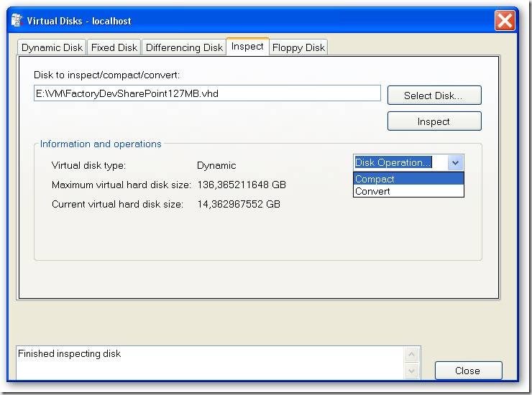Viewport: 532px width, 395px height.
Task: Click the '136,365211648 GB' maximum size value
Action: tap(242, 185)
